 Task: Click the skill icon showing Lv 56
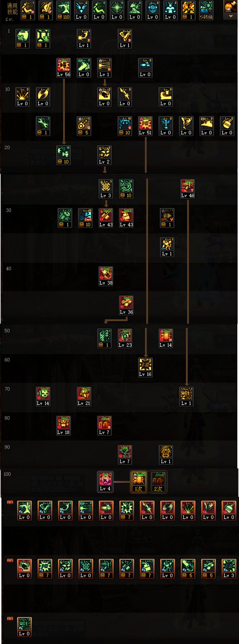(x=64, y=68)
